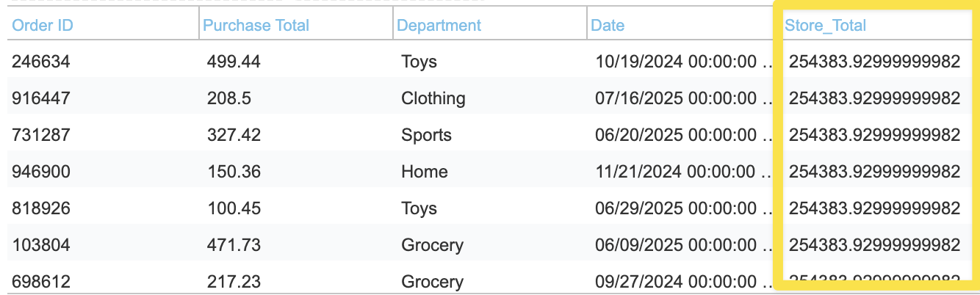Click the Clothing department cell
The image size is (980, 295).
click(x=433, y=98)
